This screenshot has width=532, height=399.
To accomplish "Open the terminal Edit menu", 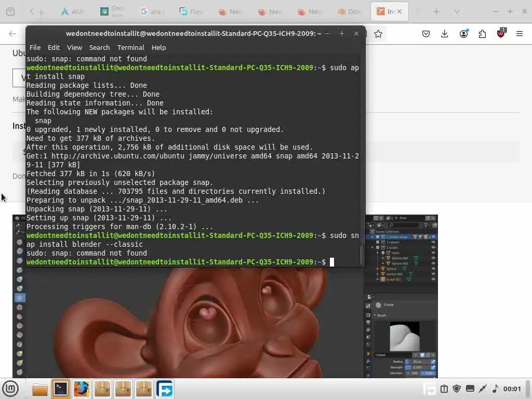I will click(x=54, y=47).
